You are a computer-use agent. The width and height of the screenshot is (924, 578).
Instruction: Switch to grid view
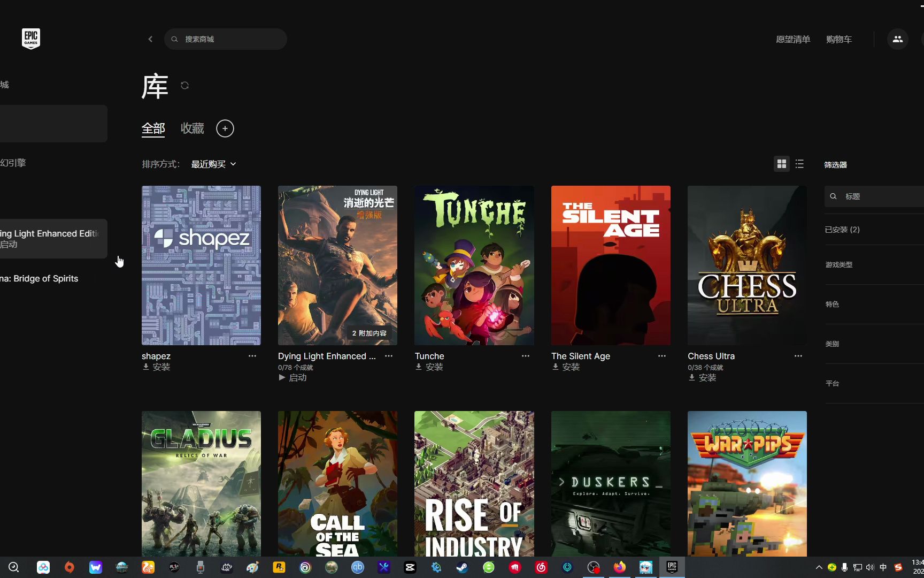click(x=782, y=164)
